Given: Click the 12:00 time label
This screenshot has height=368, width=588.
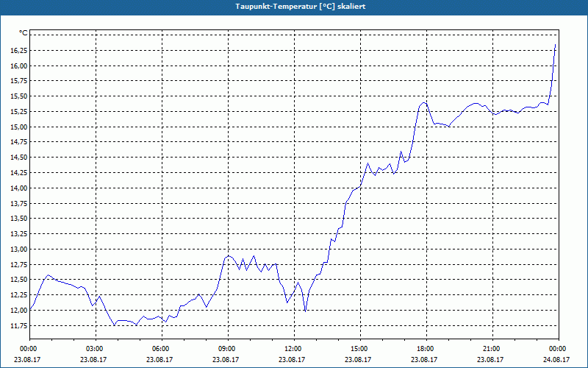Looking at the screenshot, I should (x=293, y=349).
